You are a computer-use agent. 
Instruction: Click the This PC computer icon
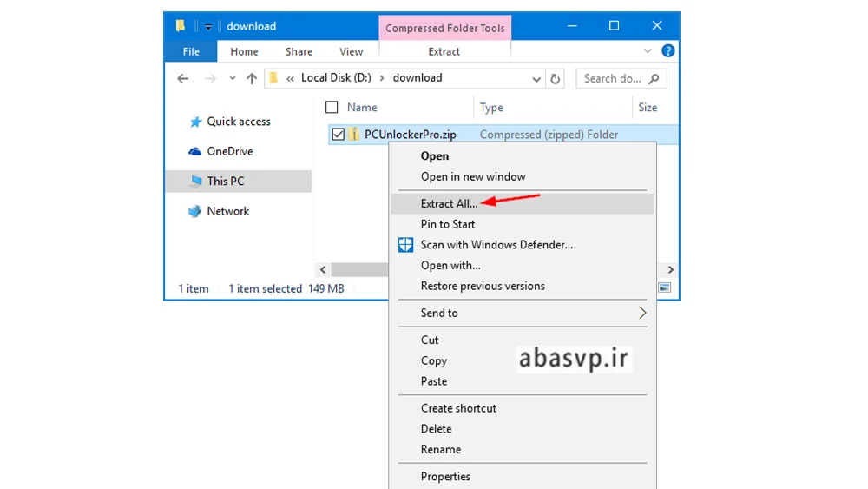[195, 181]
